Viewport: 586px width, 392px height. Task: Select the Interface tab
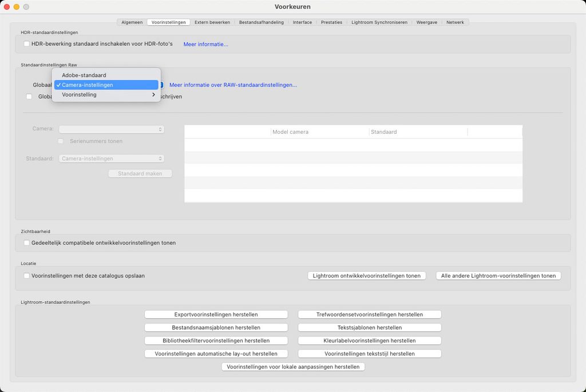coord(302,22)
